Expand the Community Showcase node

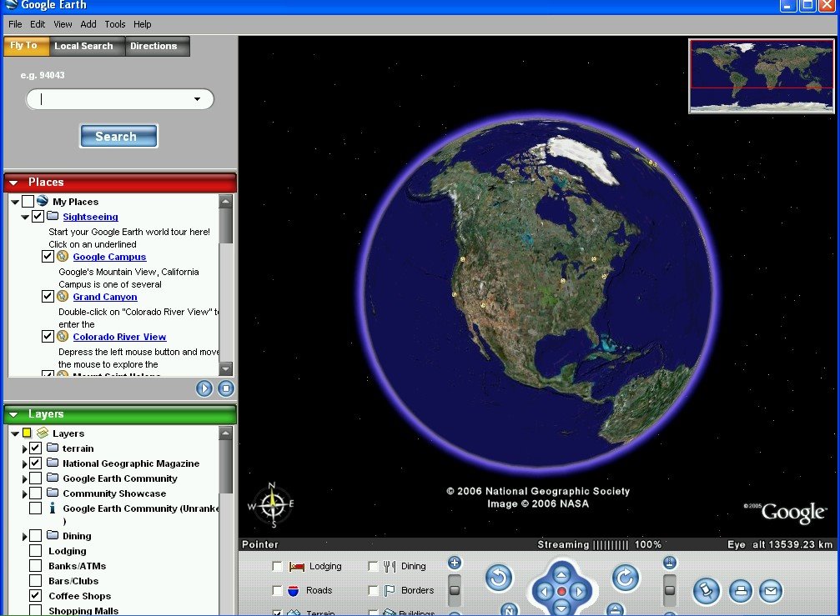pos(24,493)
